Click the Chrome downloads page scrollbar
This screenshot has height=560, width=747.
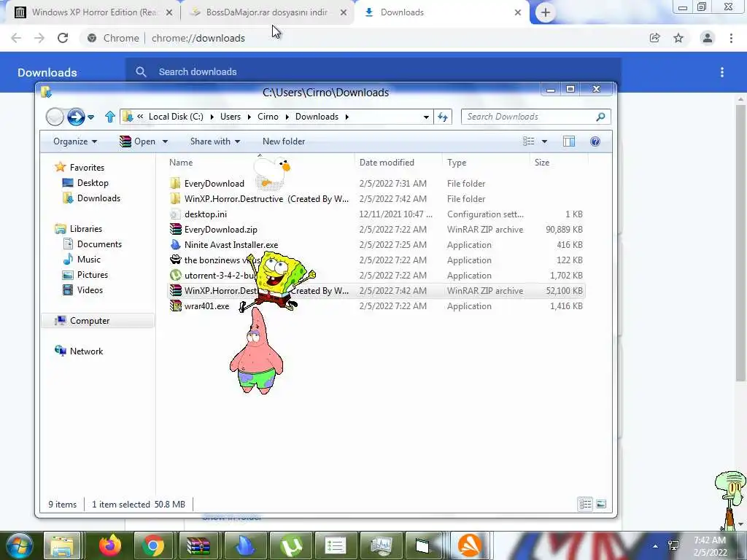[x=740, y=243]
